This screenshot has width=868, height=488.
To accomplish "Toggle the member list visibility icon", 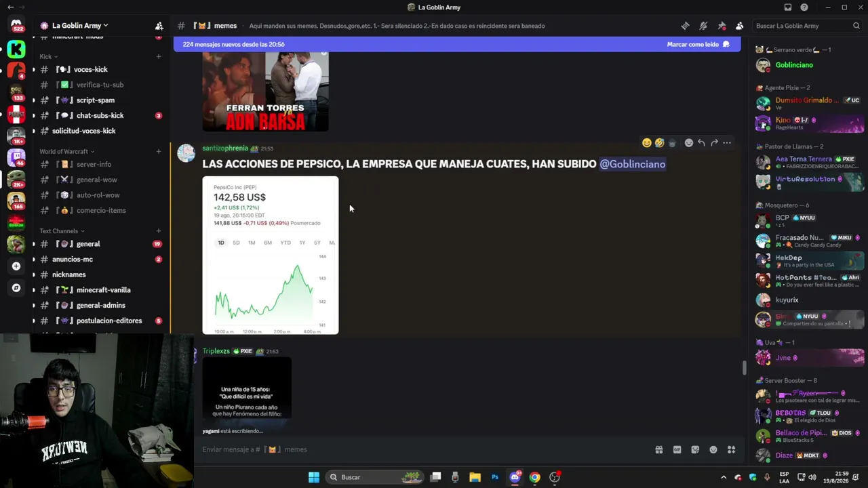I will [x=739, y=26].
